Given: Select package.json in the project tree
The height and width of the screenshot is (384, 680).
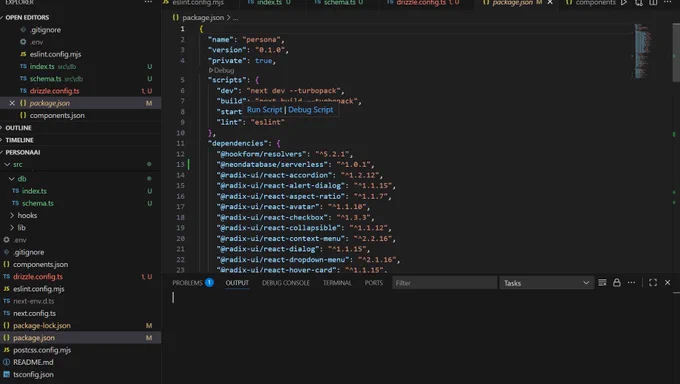Looking at the screenshot, I should pos(34,338).
